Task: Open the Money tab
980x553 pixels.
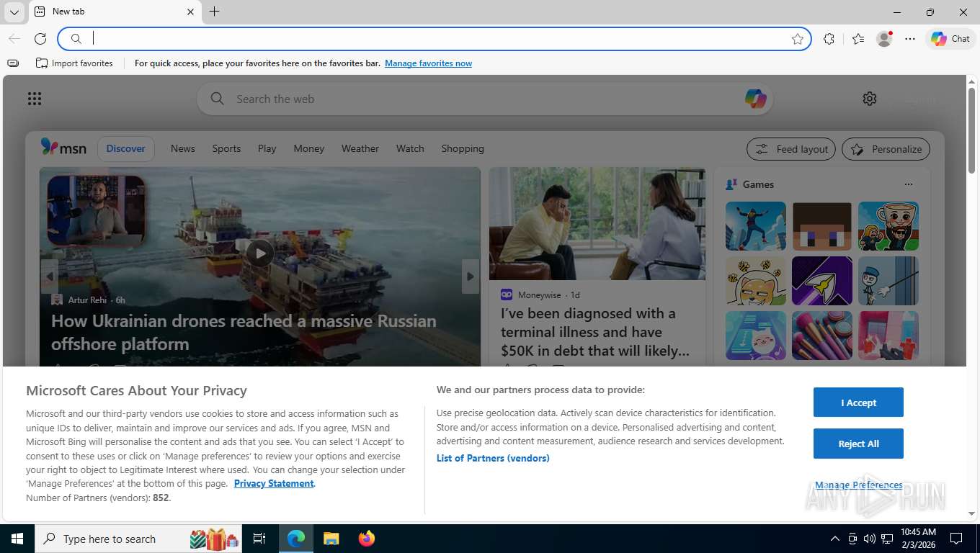Action: (309, 148)
